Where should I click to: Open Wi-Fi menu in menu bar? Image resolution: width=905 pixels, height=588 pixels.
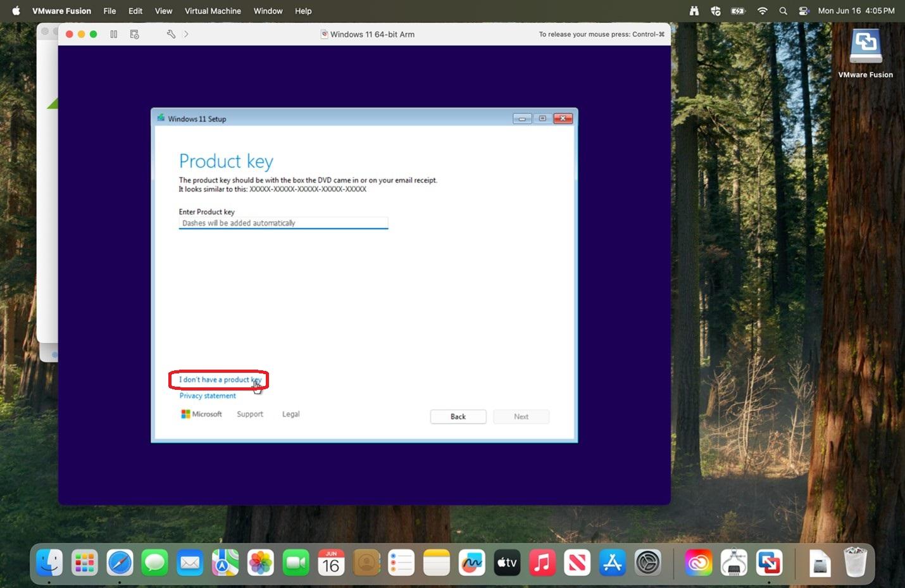coord(763,11)
